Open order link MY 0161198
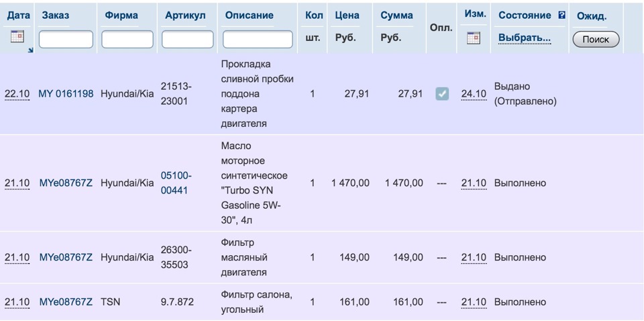This screenshot has width=644, height=321. tap(66, 94)
